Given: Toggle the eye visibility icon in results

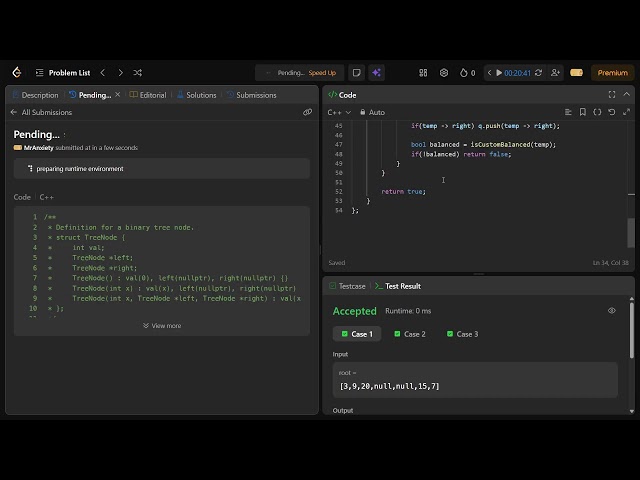Looking at the screenshot, I should tap(611, 311).
